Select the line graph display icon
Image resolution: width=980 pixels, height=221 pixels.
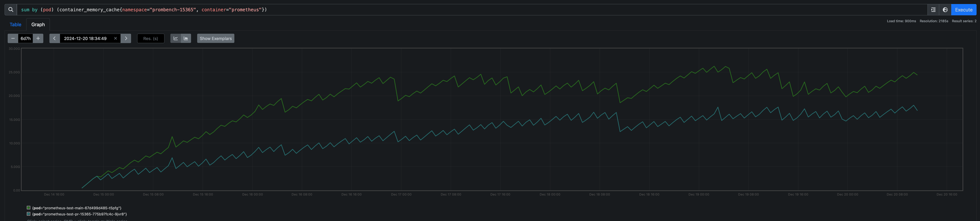click(x=175, y=38)
